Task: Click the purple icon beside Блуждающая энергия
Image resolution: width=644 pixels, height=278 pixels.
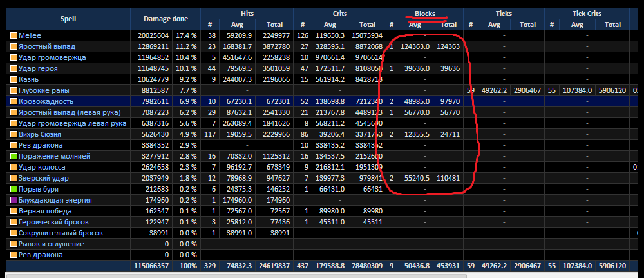Action: [14, 200]
